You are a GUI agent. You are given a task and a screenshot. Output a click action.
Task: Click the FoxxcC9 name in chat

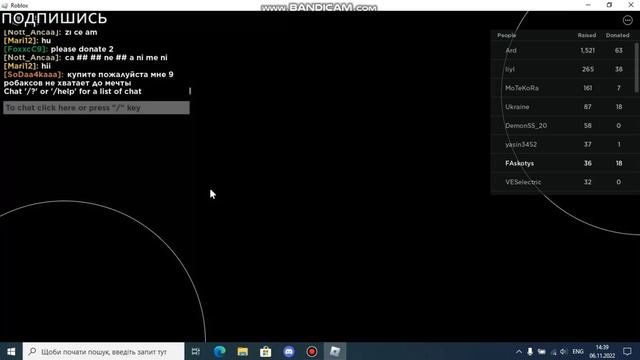26,49
